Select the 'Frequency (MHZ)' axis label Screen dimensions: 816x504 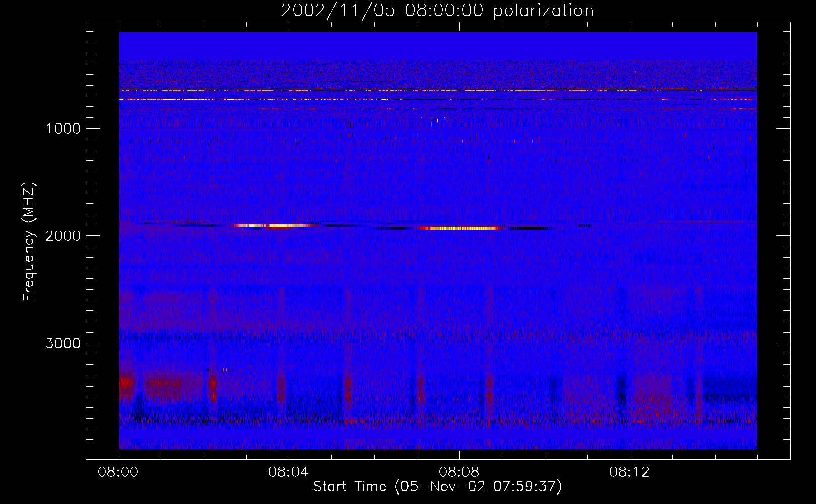point(29,242)
